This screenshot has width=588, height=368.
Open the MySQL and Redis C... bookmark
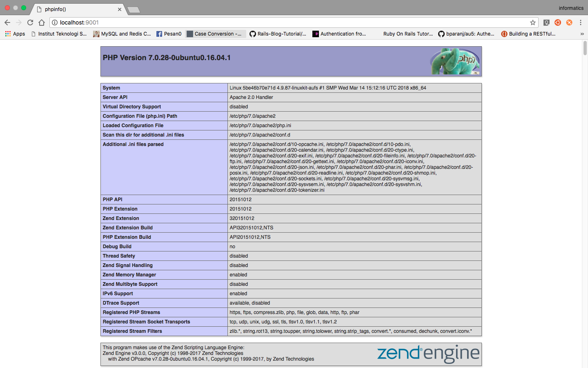tap(122, 34)
